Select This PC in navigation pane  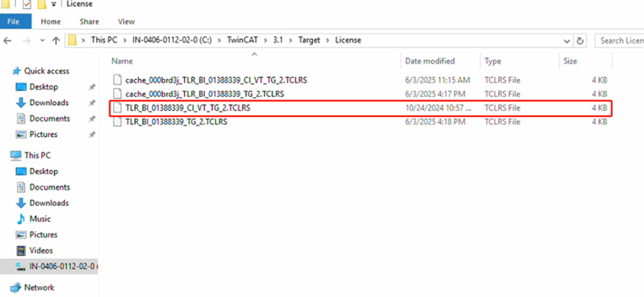[37, 156]
